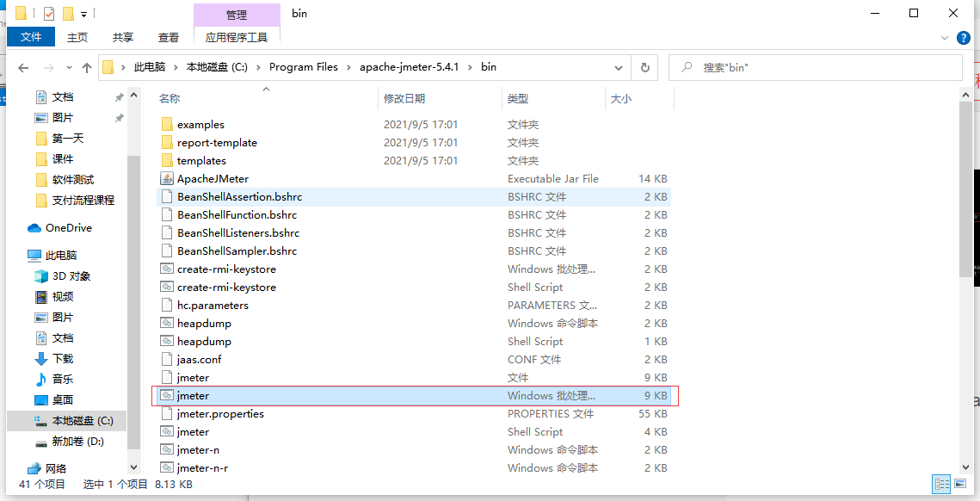Viewport: 980px width, 501px height.
Task: Click the quick access new folder icon
Action: [68, 13]
